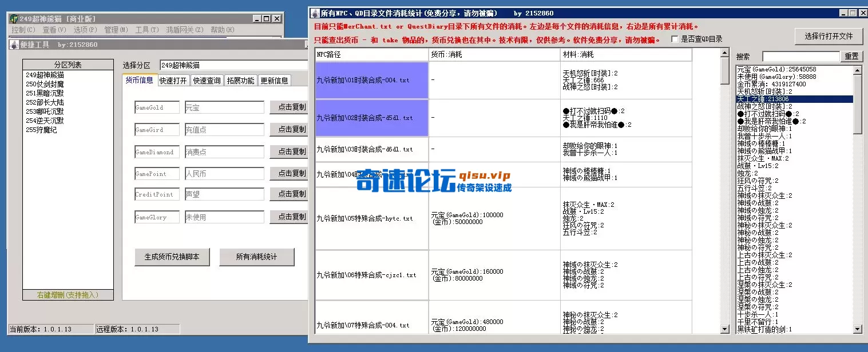868x352 pixels.
Task: Select the 九爷新加\05特殊合成-hytc.txt file row
Action: pos(371,218)
